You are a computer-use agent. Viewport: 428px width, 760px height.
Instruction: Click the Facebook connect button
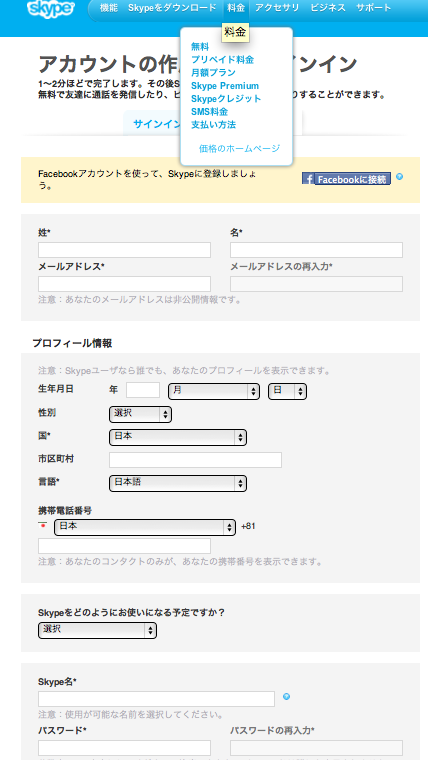[x=346, y=179]
